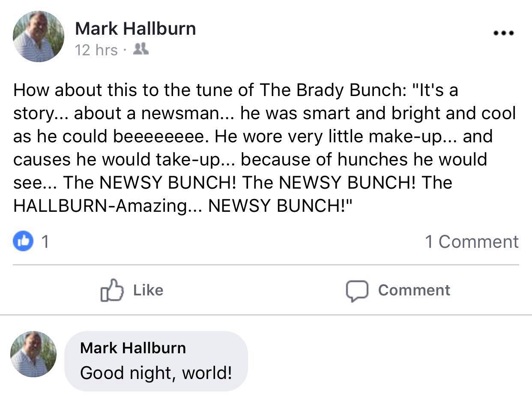Open the post author's profile picture
This screenshot has width=532, height=397.
(39, 36)
